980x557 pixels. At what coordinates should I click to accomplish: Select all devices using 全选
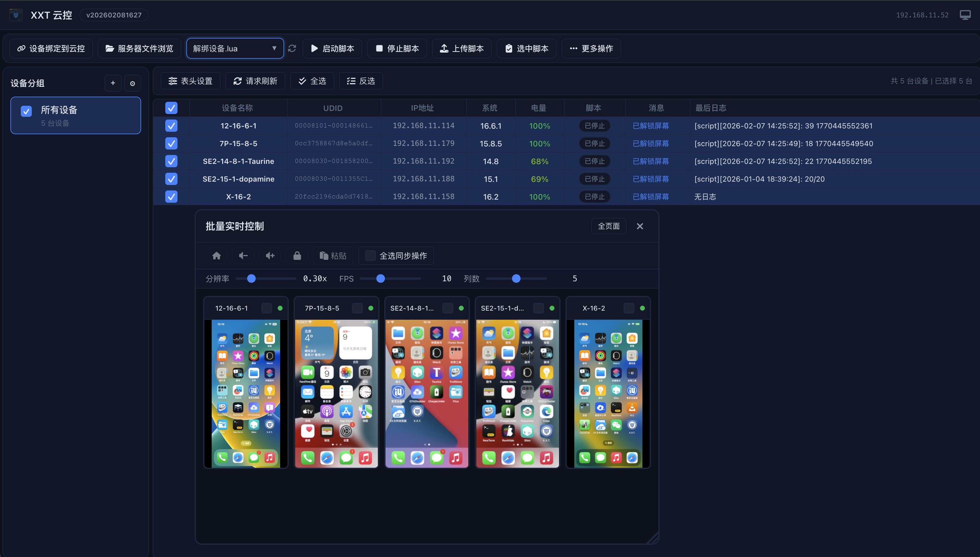pyautogui.click(x=312, y=81)
